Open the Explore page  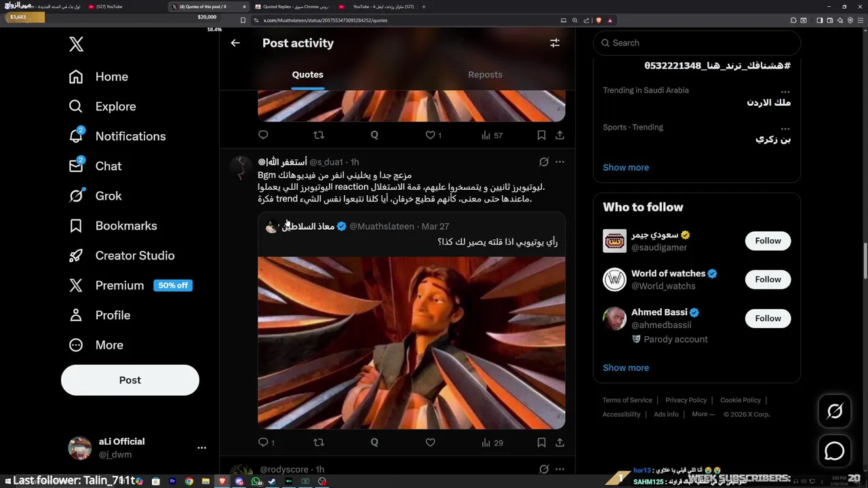click(x=102, y=106)
